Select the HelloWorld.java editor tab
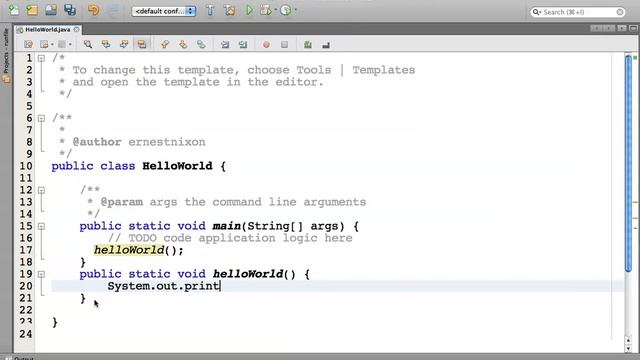Viewport: 640px width, 360px height. [47, 30]
